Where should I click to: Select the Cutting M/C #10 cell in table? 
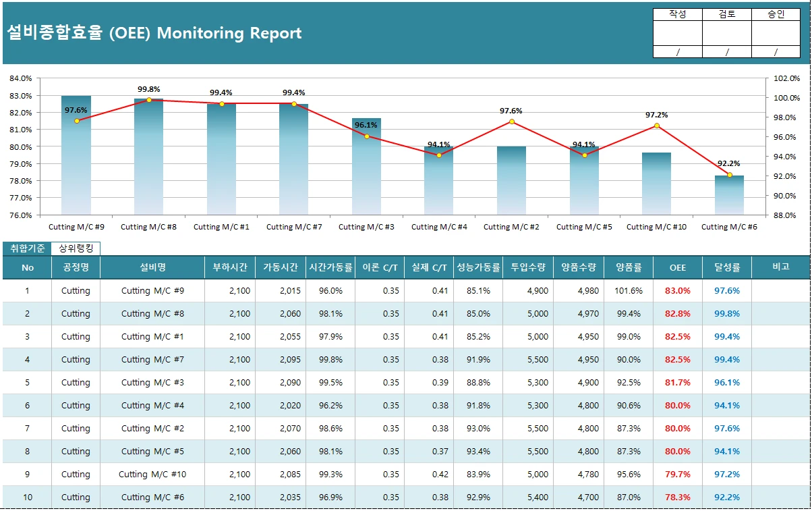click(x=152, y=475)
